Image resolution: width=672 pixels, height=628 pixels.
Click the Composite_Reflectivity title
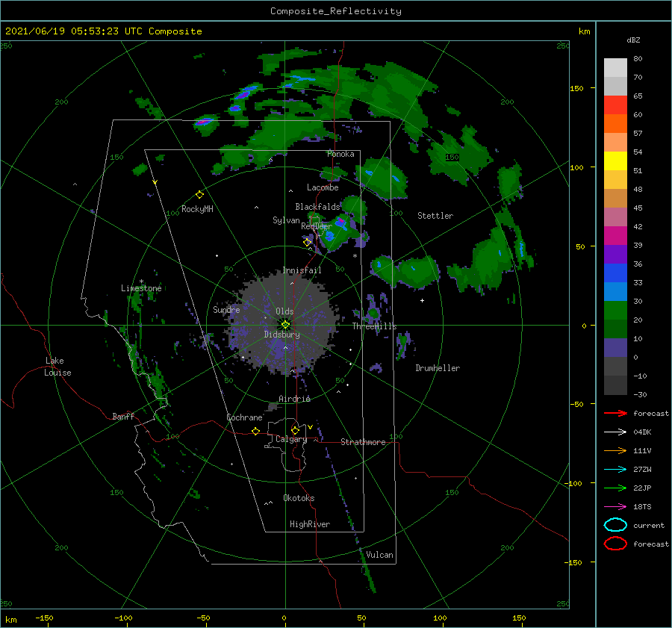click(x=335, y=11)
